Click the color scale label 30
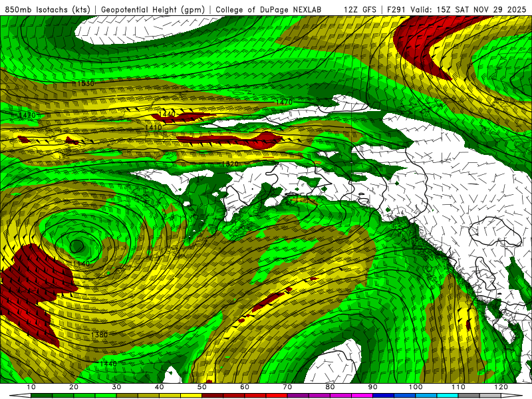 116,387
